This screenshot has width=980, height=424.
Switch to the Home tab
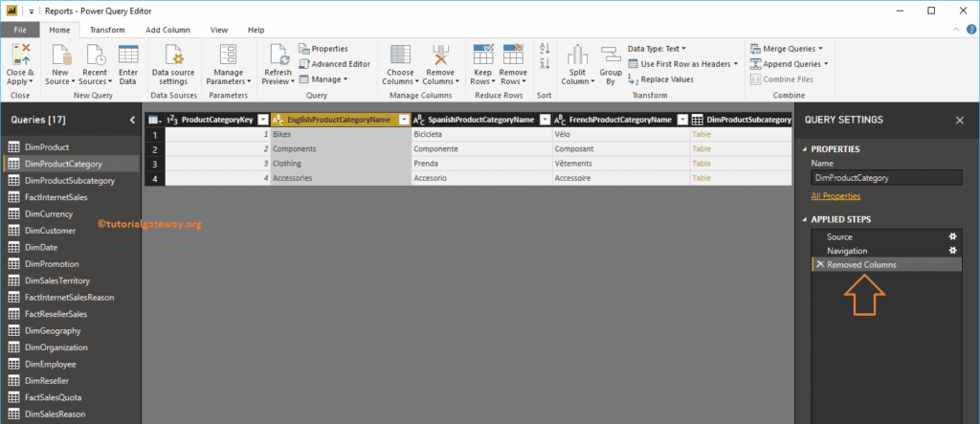click(60, 30)
